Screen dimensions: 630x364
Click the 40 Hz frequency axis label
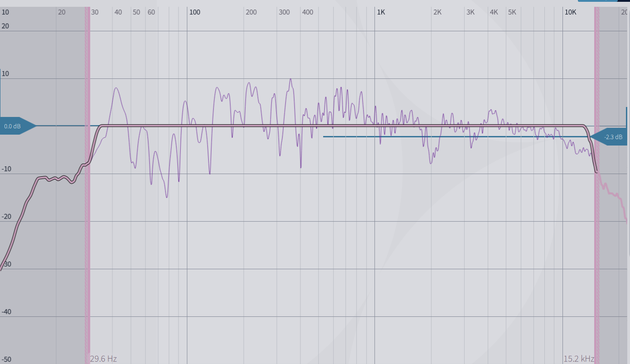(x=118, y=12)
